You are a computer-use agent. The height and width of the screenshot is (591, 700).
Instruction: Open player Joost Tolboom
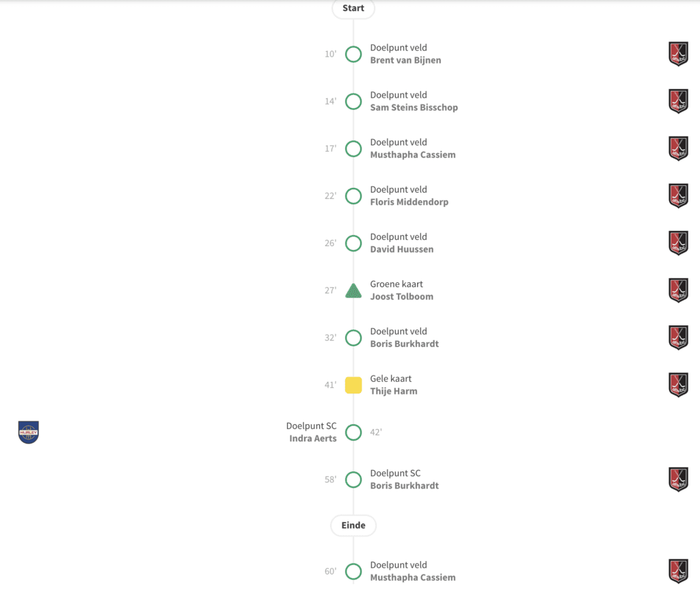click(402, 297)
